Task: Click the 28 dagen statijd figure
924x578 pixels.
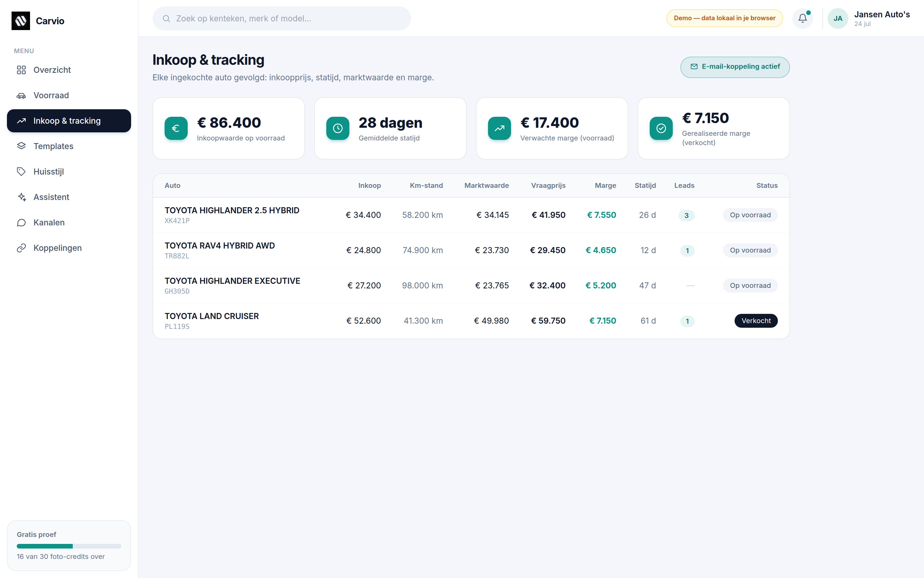Action: click(x=390, y=123)
